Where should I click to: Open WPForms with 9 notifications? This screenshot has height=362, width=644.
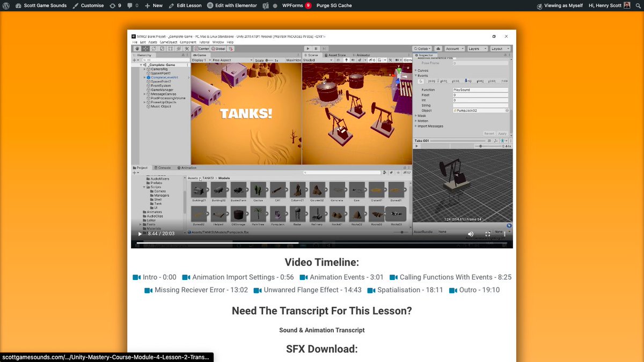297,5
